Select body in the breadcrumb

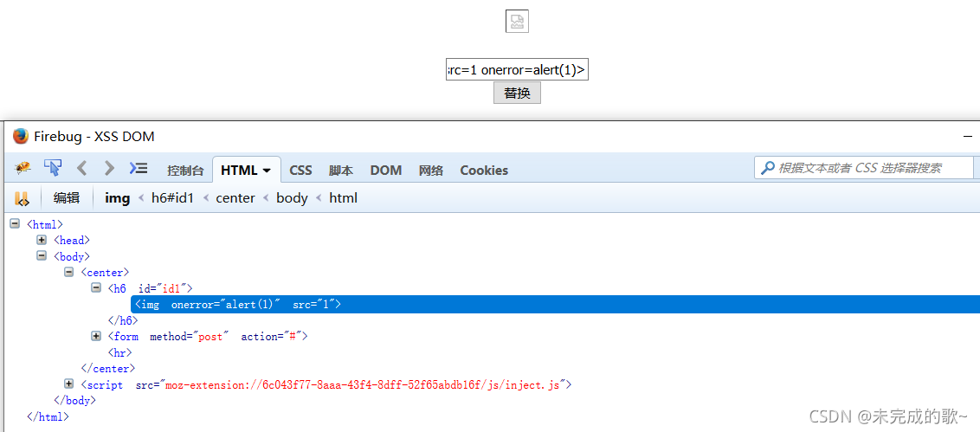click(x=292, y=198)
